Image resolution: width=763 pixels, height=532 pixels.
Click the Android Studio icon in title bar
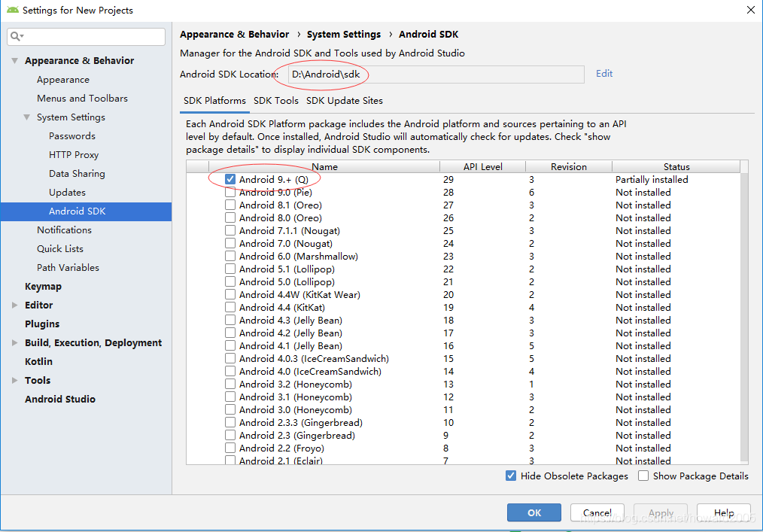coord(13,10)
